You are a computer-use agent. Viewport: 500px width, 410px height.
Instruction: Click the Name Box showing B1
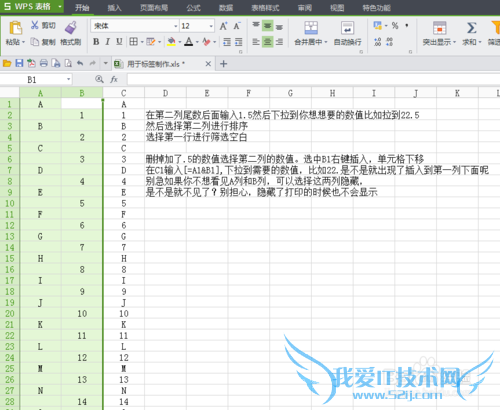[x=32, y=79]
